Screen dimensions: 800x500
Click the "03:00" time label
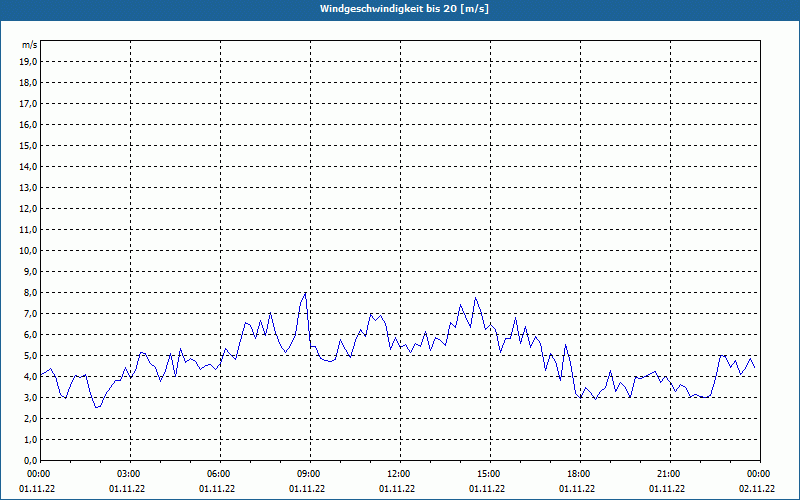[128, 474]
